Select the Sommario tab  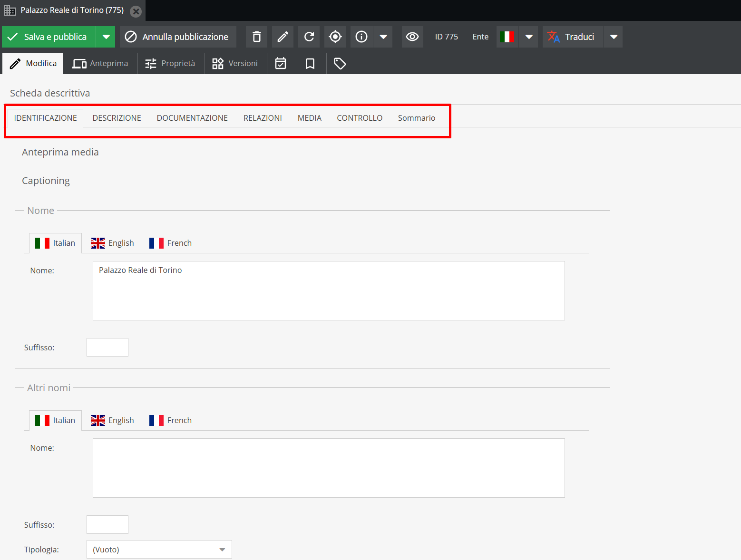point(417,118)
